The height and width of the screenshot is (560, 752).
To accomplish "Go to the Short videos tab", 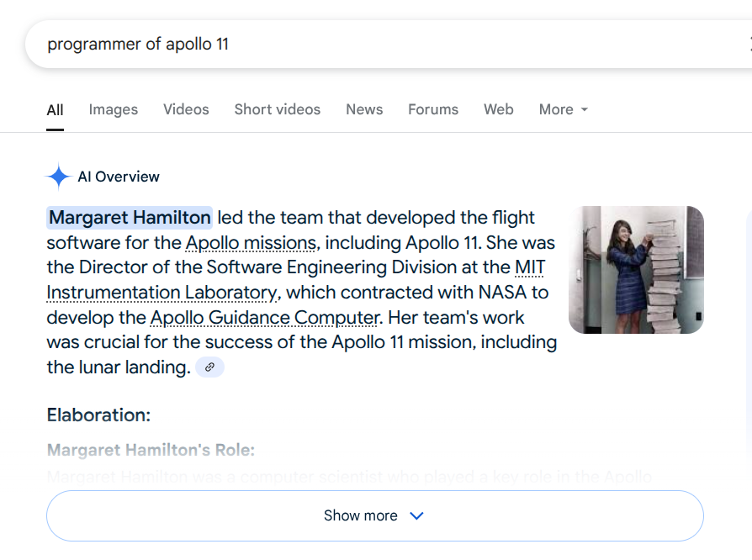I will [x=277, y=110].
